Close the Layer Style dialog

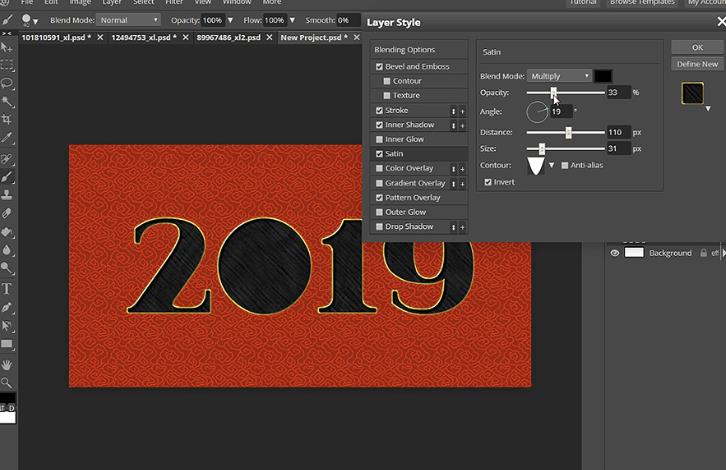[x=721, y=21]
